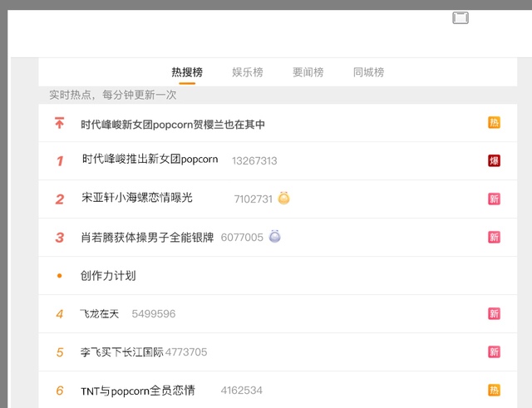Open the 创作力计划 entry

108,275
